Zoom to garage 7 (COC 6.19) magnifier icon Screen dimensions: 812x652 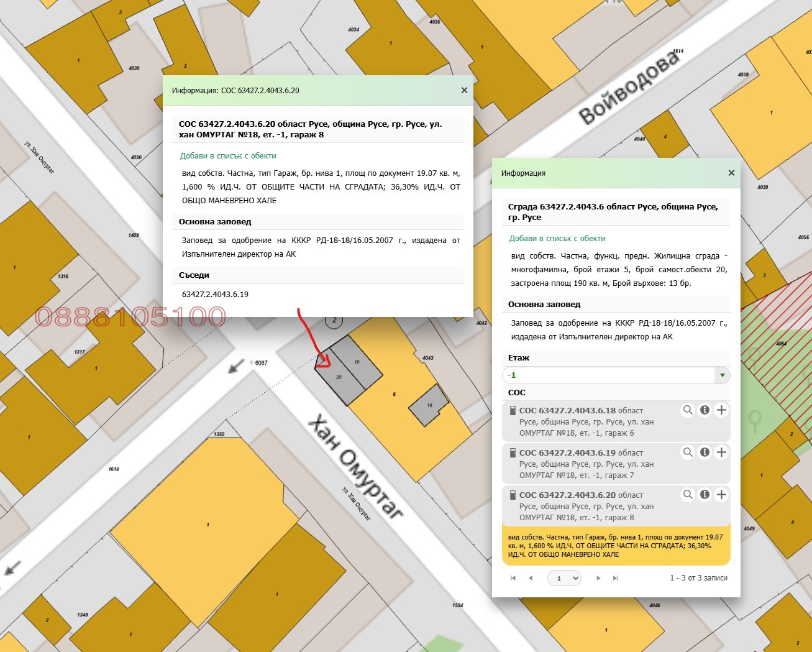pyautogui.click(x=688, y=452)
